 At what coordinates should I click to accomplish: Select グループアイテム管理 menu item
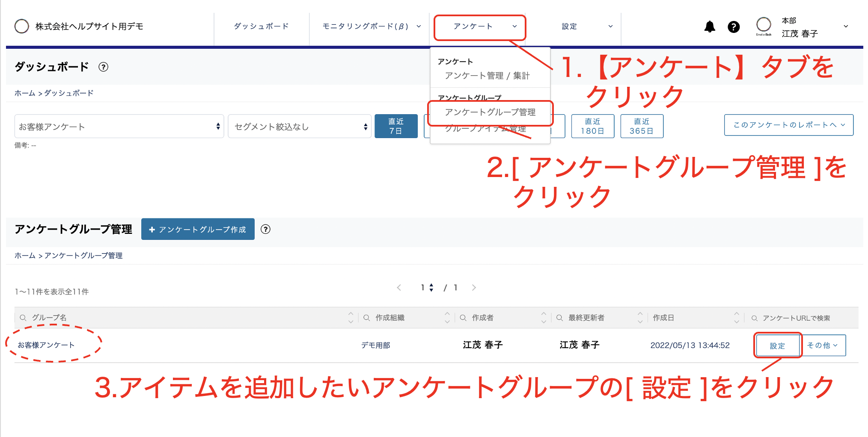[x=485, y=128]
